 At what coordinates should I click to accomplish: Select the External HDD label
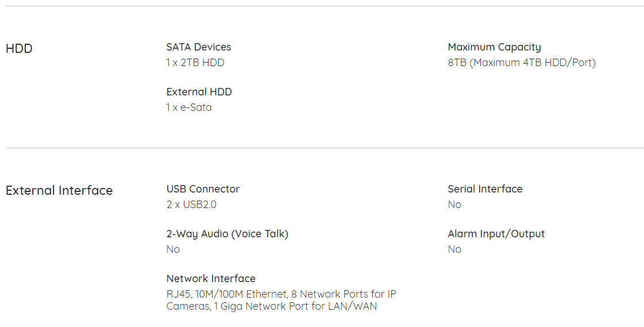pos(199,92)
